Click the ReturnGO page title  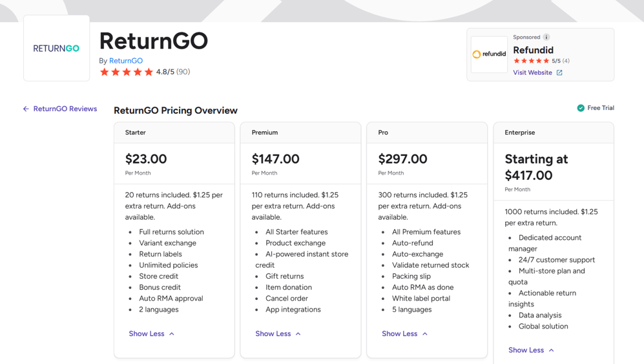click(154, 41)
